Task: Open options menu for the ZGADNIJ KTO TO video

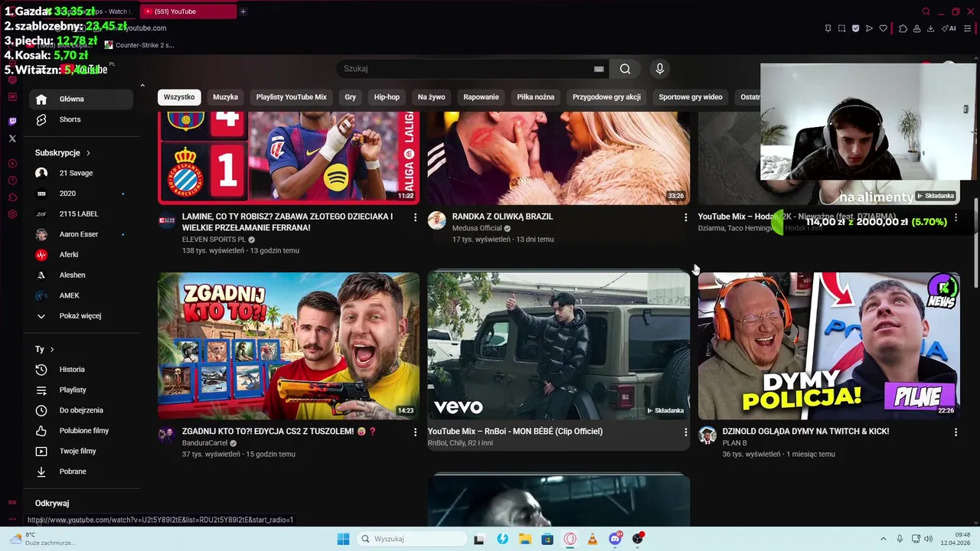Action: point(416,432)
